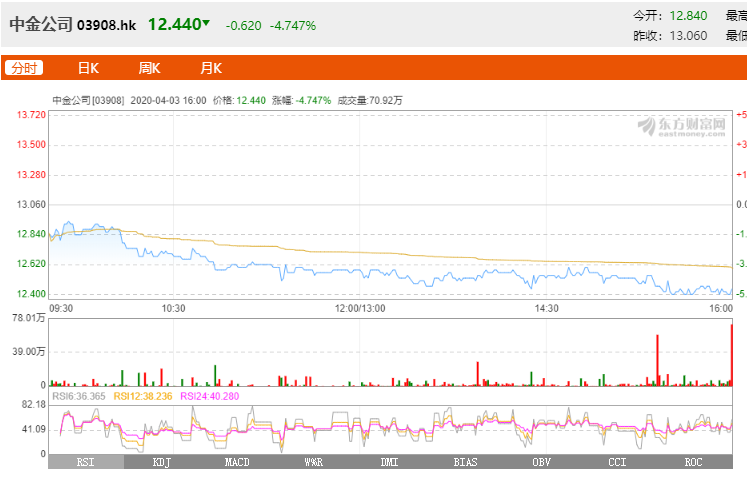Screen dimensions: 747x477
Task: Open the 月K monthly candlestick tab
Action: (211, 68)
